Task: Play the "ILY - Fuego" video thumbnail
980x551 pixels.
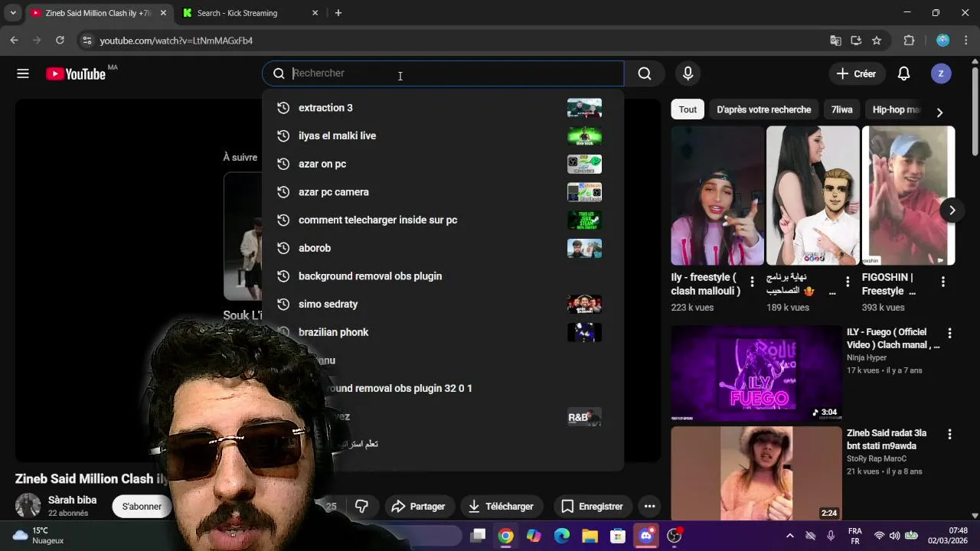Action: pyautogui.click(x=756, y=373)
